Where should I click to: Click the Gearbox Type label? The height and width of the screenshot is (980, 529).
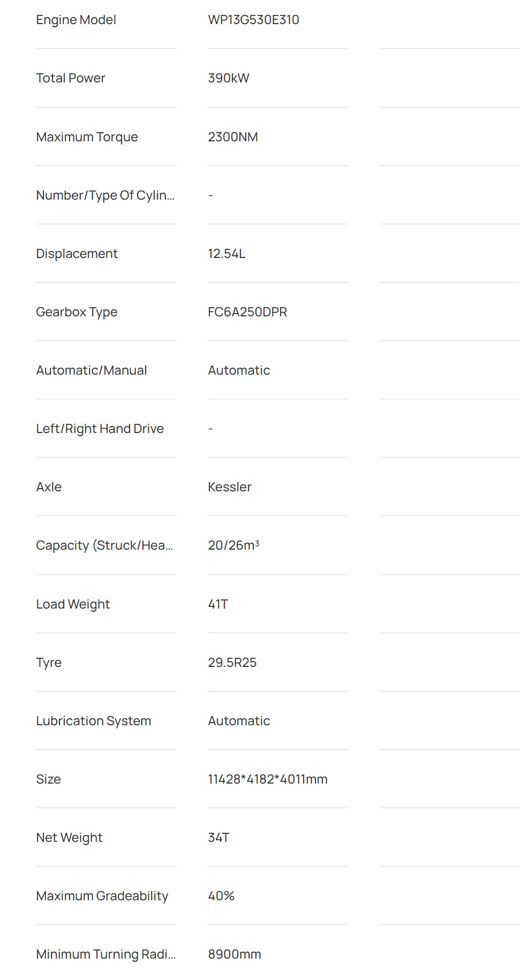pyautogui.click(x=77, y=312)
